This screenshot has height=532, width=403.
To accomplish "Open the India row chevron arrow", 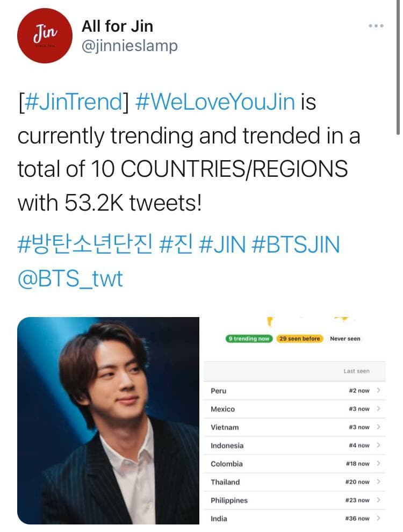I will pos(378,519).
